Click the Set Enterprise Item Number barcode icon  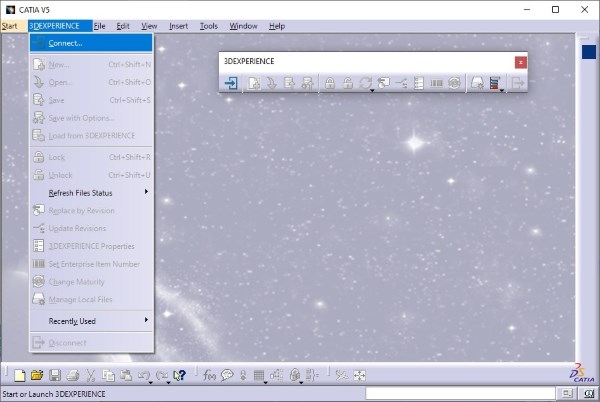437,83
